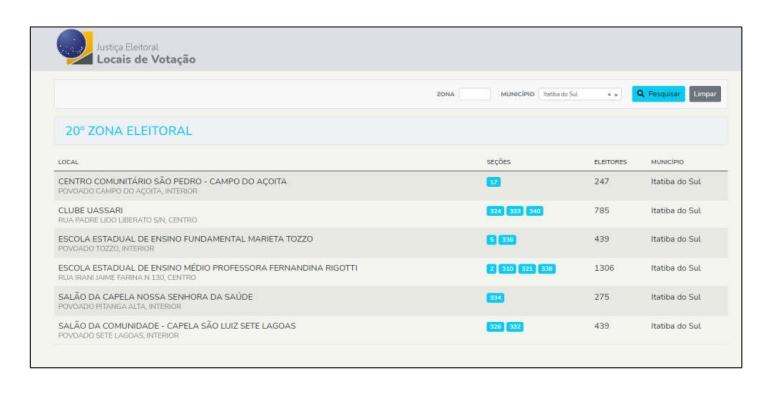Open the Município dropdown showing Itatiba do Sul
Screen dimensions: 784x396
(x=580, y=94)
